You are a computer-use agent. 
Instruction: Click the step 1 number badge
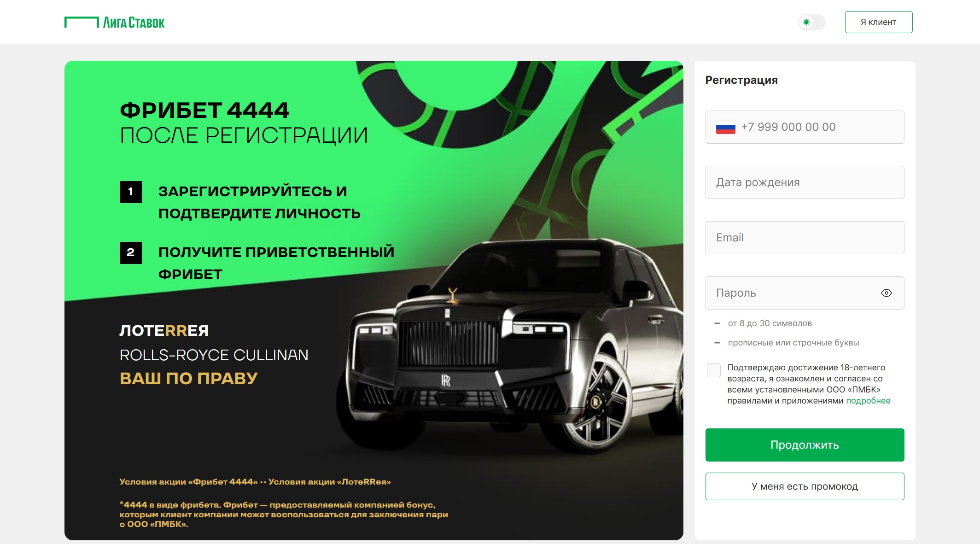131,192
